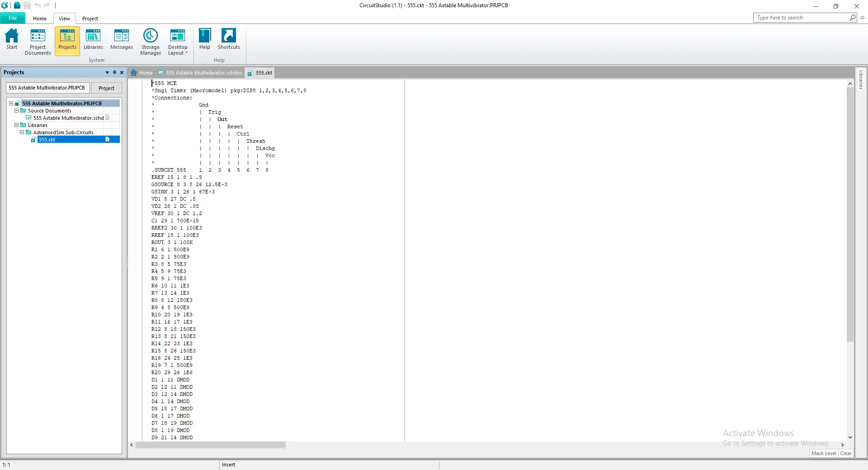Image resolution: width=868 pixels, height=470 pixels.
Task: Switch to the Home document tab
Action: (x=142, y=73)
